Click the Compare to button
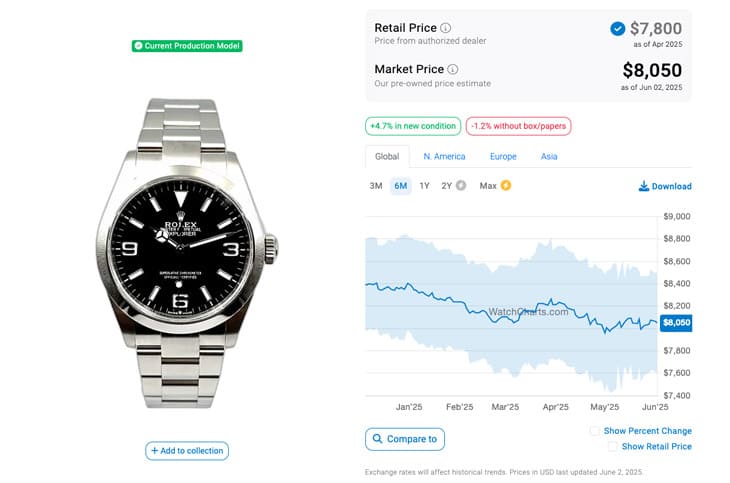 click(x=405, y=439)
